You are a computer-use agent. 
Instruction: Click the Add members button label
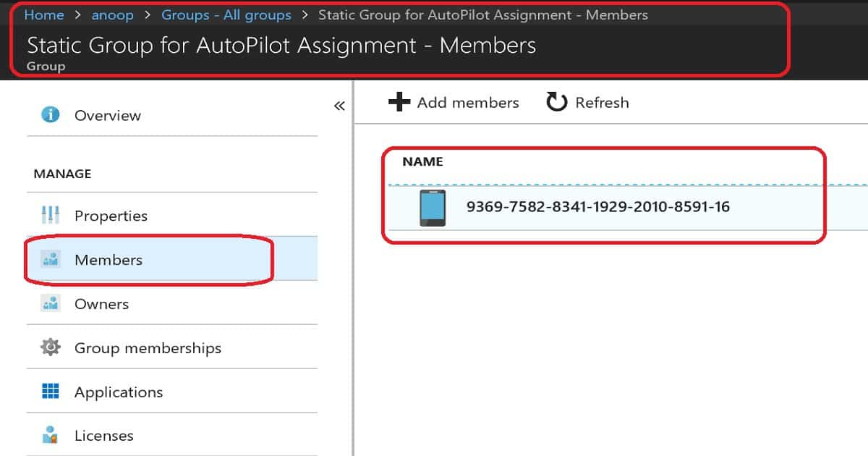tap(468, 103)
